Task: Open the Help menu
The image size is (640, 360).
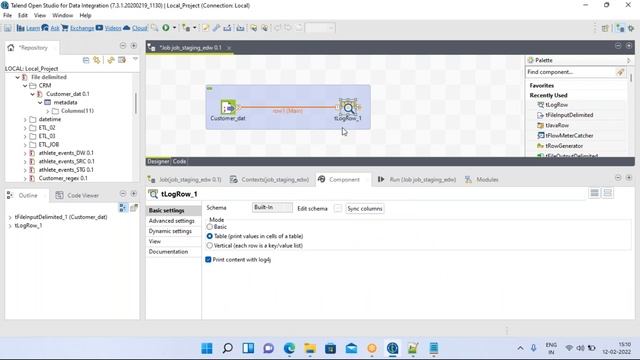Action: click(85, 16)
